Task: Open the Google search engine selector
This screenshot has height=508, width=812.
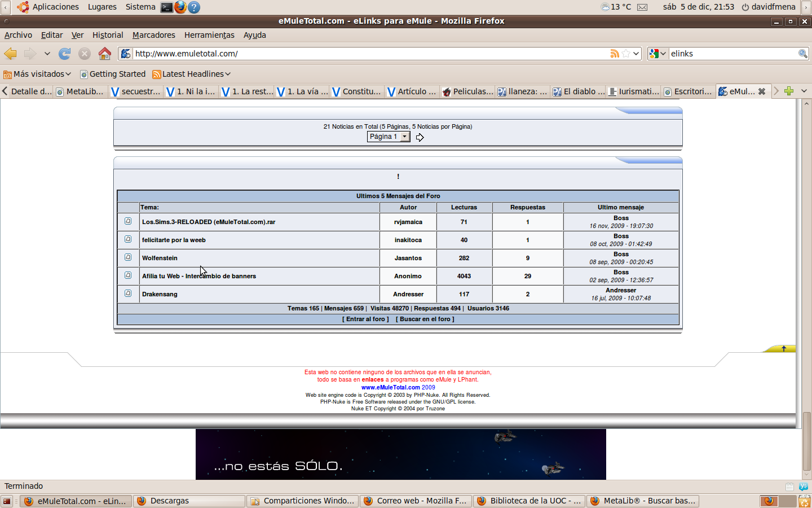Action: (x=658, y=54)
